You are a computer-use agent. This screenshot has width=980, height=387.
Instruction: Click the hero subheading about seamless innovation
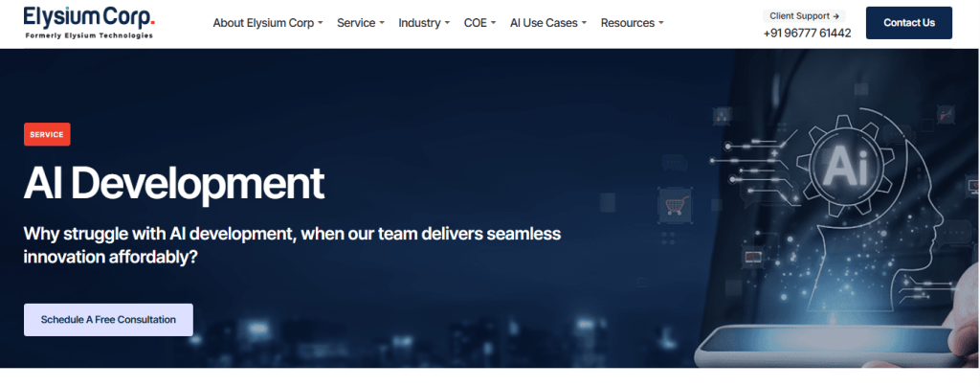pyautogui.click(x=292, y=245)
